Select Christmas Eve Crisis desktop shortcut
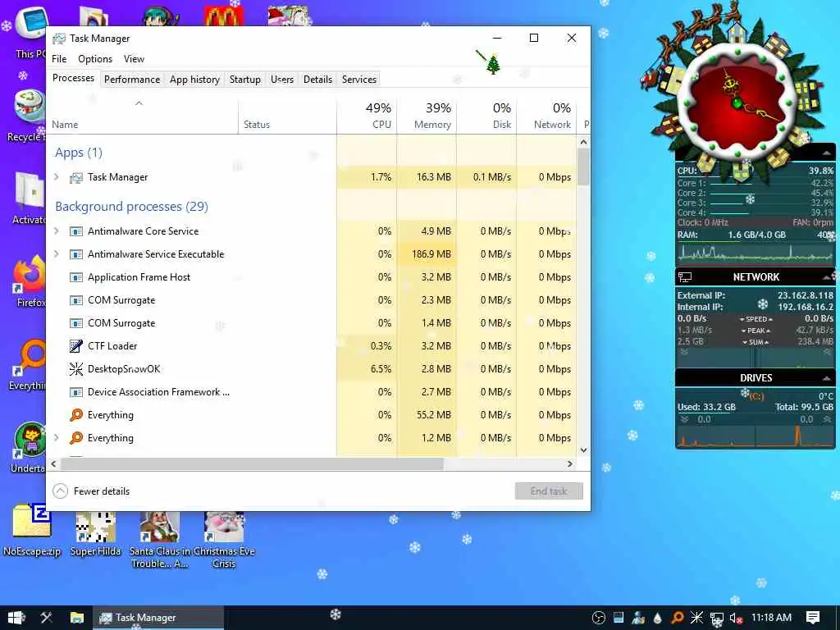This screenshot has width=840, height=630. click(x=224, y=540)
